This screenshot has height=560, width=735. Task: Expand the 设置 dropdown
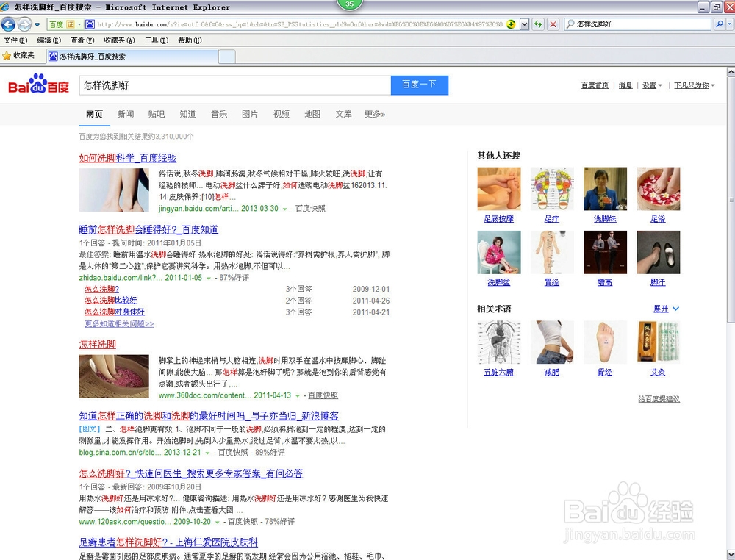coord(652,85)
